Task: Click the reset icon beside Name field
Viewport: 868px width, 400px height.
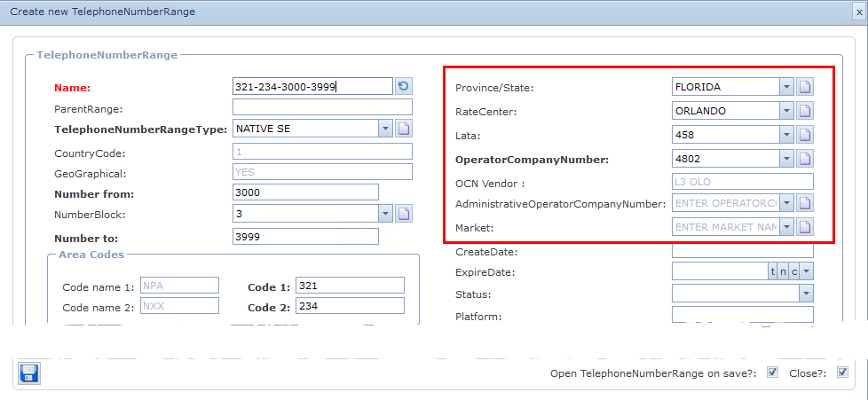Action: [404, 86]
